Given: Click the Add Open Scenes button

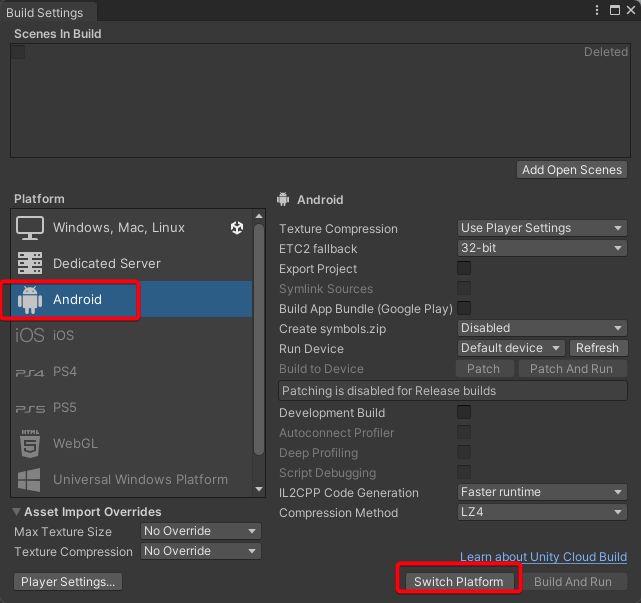Looking at the screenshot, I should tap(572, 170).
